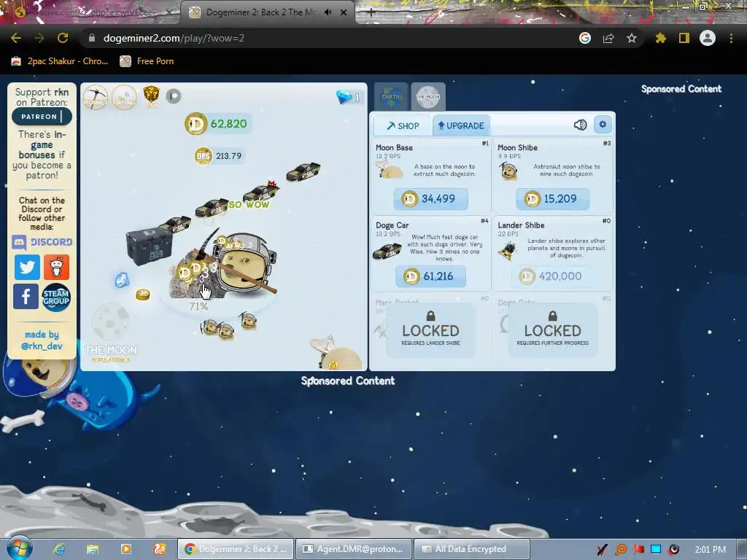Bookmark this page with star icon
Viewport: 747px width, 560px height.
coord(632,38)
